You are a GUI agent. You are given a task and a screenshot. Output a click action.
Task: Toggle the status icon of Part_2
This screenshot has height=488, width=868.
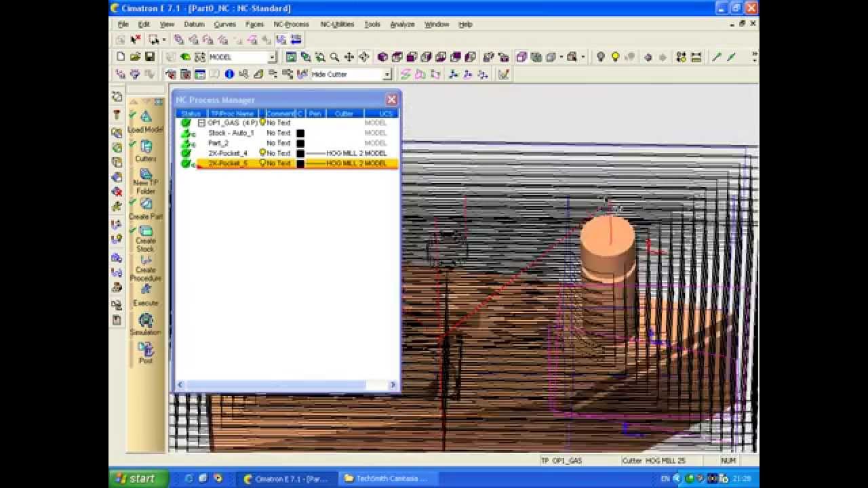coord(187,143)
